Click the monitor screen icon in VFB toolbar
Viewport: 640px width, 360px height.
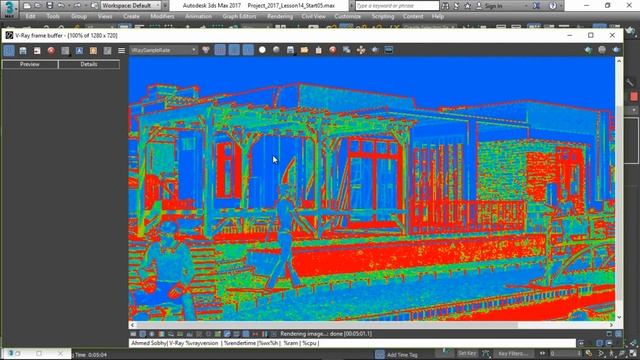[389, 50]
